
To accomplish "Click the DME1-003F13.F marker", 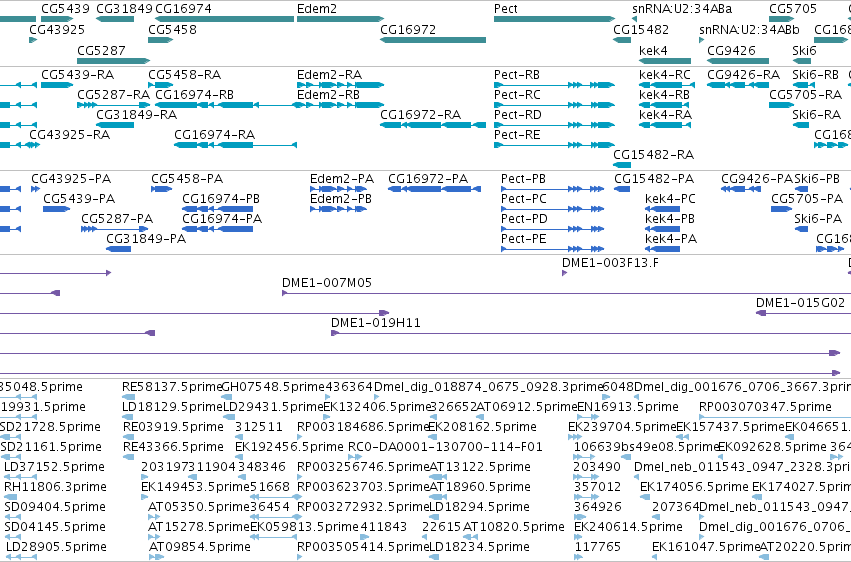I will tap(564, 273).
